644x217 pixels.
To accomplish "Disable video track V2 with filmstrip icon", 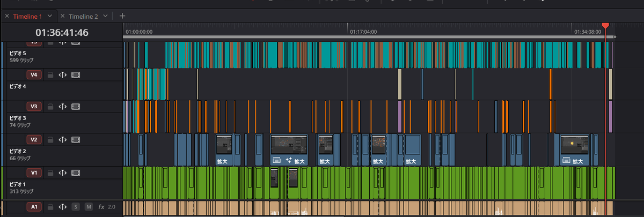I will tap(76, 140).
